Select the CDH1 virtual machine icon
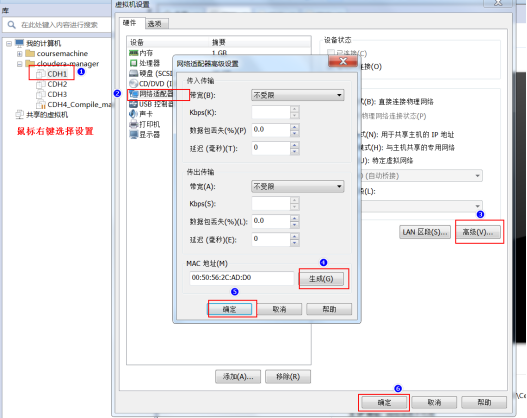The width and height of the screenshot is (527, 418). tap(41, 74)
